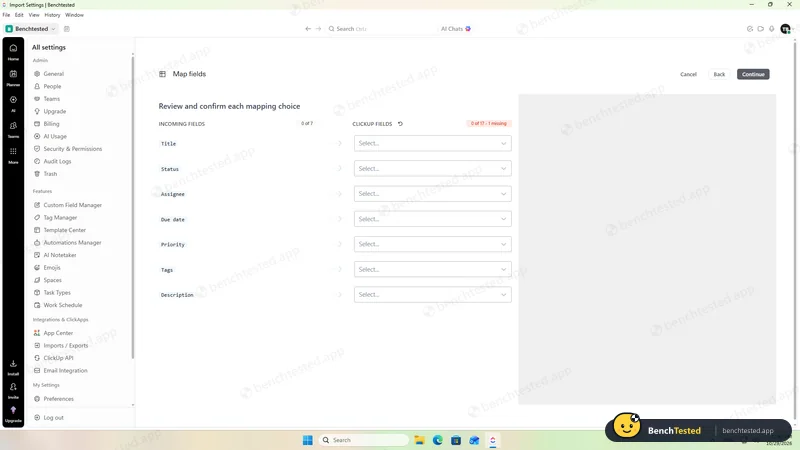The width and height of the screenshot is (800, 450).
Task: Open Planner in the left rail
Action: click(13, 78)
